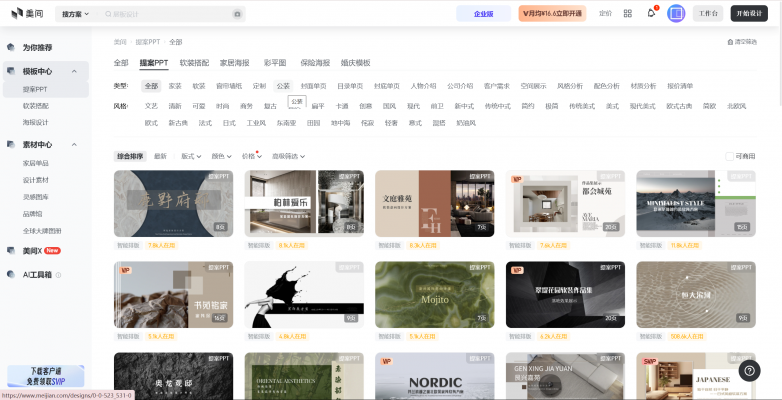
Task: Switch to the 彩平图 tab
Action: pos(275,63)
